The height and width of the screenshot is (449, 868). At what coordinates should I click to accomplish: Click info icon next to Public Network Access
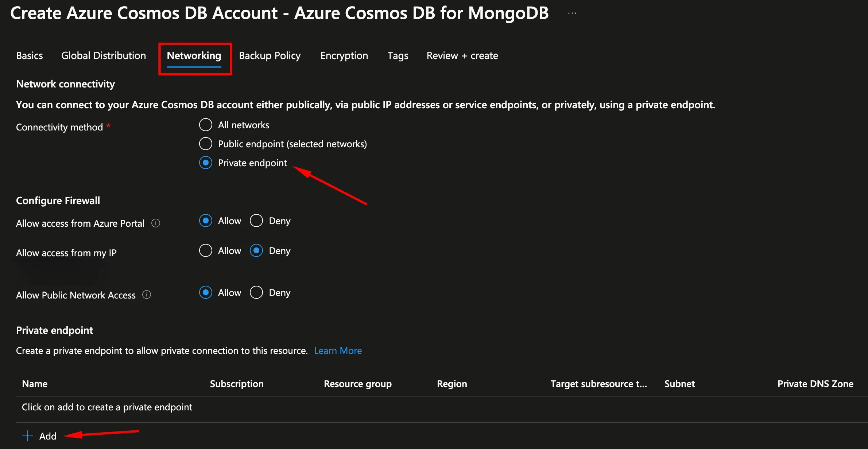147,294
